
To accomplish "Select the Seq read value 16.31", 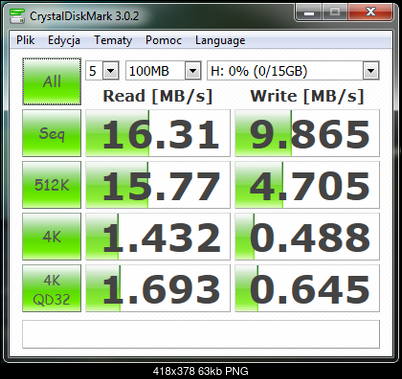I will pos(158,133).
